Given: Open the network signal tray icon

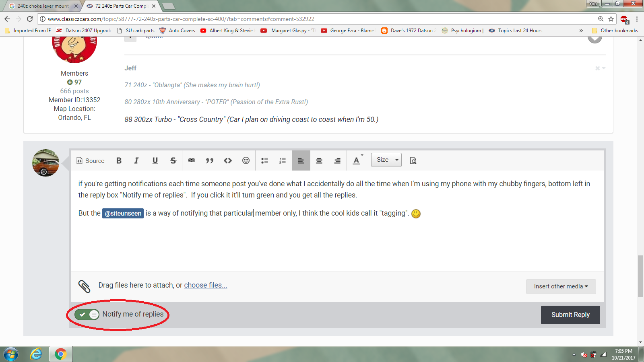Looking at the screenshot, I should click(603, 355).
